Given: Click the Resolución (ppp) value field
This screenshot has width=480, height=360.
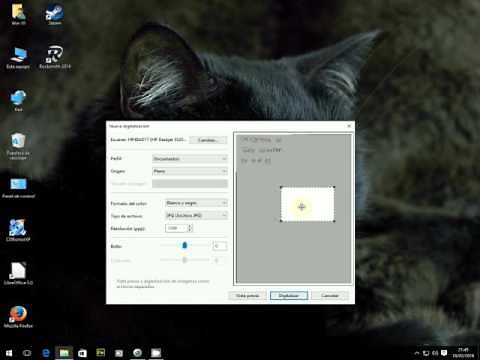Looking at the screenshot, I should point(176,228).
